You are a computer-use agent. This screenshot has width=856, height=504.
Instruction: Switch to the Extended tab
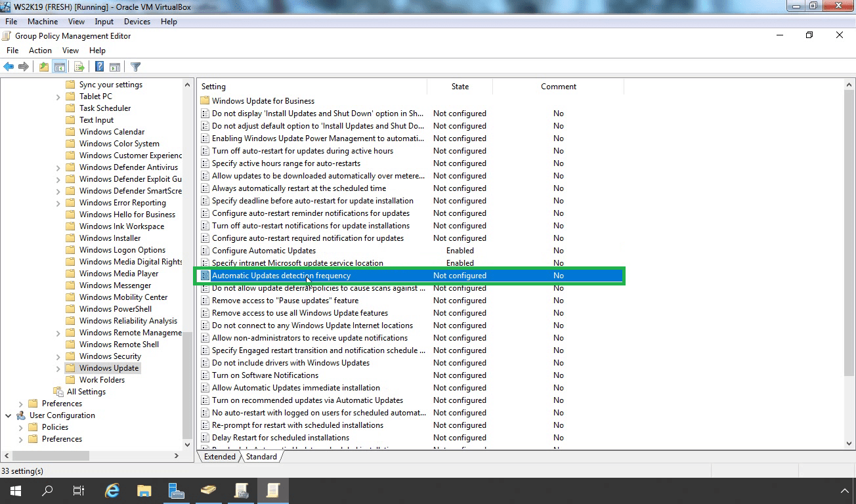coord(219,457)
